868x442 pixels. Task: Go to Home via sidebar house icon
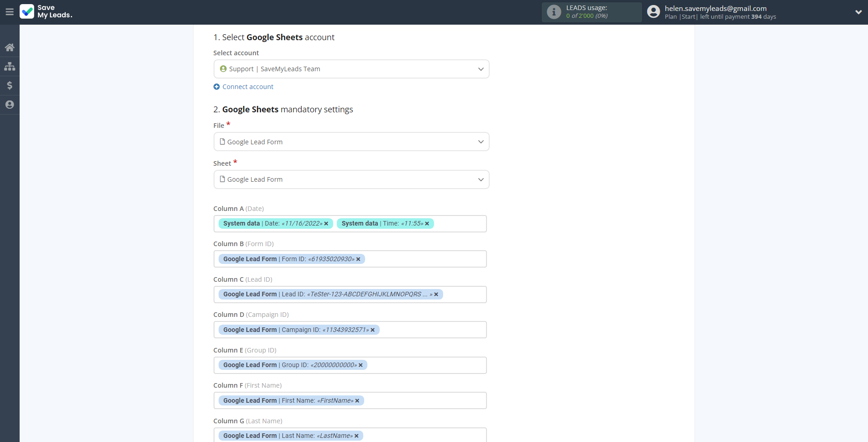[10, 47]
